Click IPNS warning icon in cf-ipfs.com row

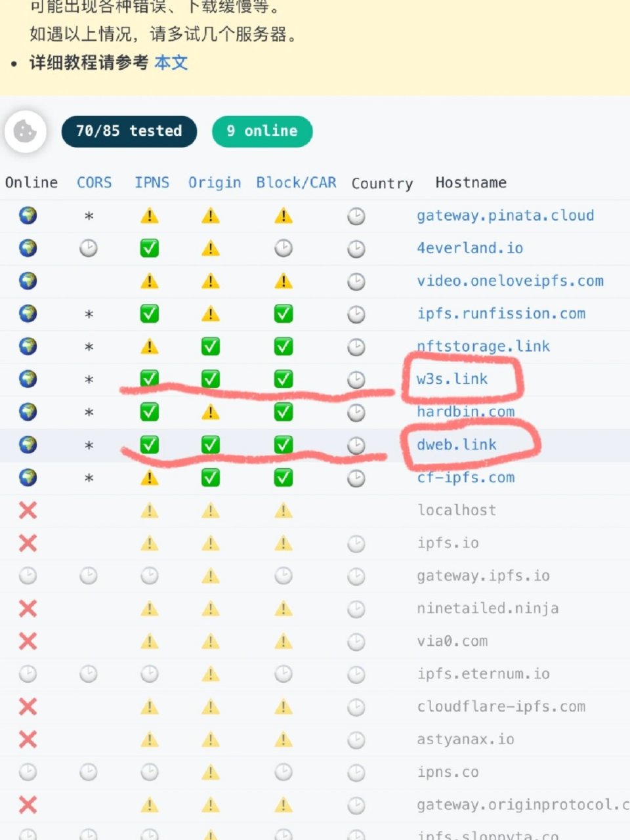(x=150, y=477)
